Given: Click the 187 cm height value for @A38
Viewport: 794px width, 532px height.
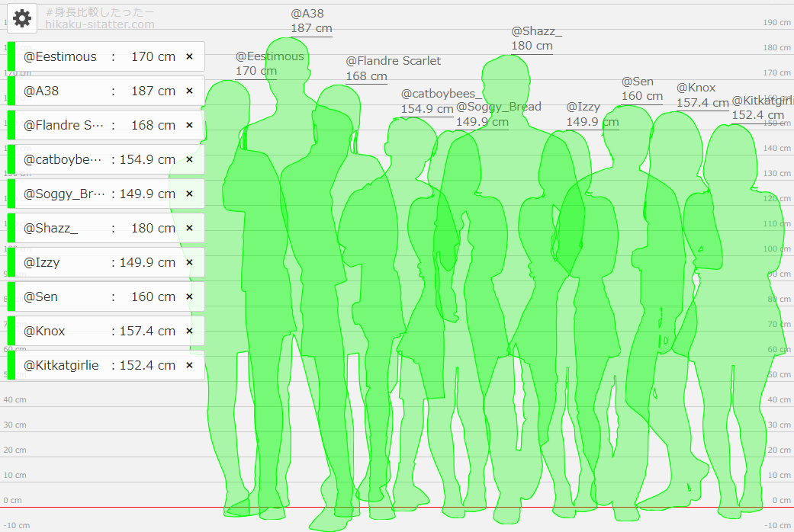Looking at the screenshot, I should (x=153, y=91).
